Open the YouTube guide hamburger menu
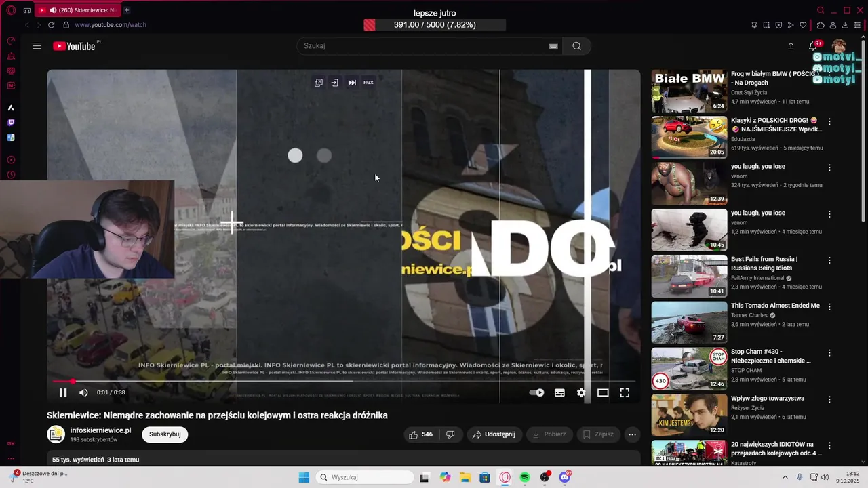The image size is (868, 488). (x=37, y=46)
